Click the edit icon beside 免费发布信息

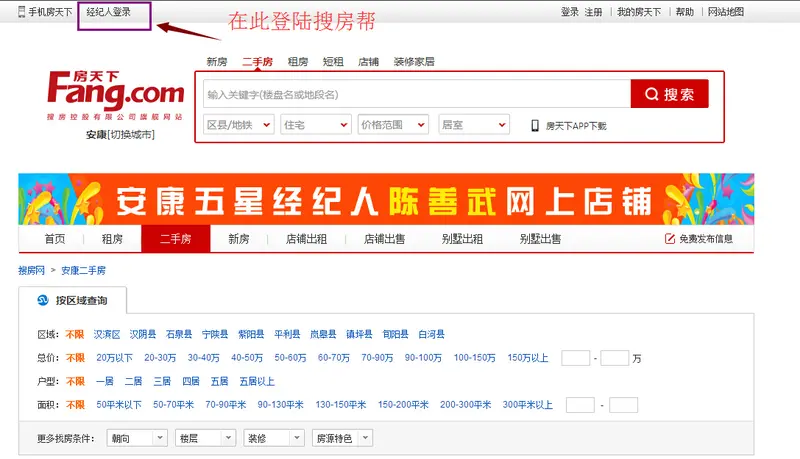point(670,239)
